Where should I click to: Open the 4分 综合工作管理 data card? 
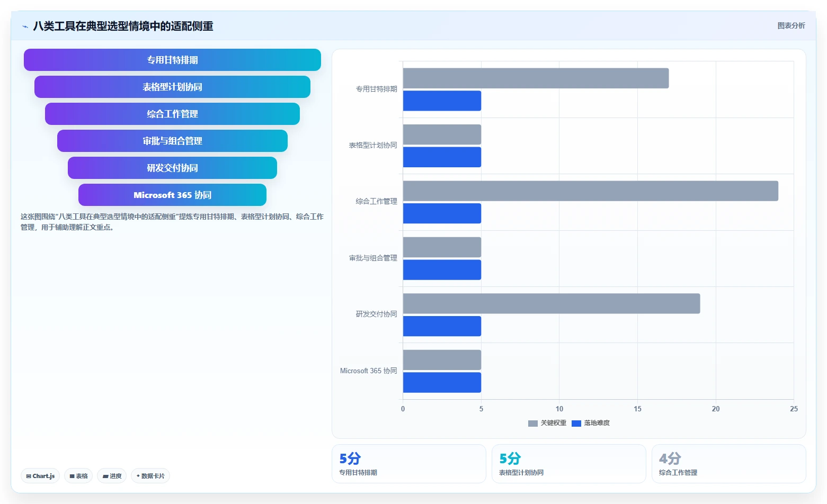click(x=729, y=464)
